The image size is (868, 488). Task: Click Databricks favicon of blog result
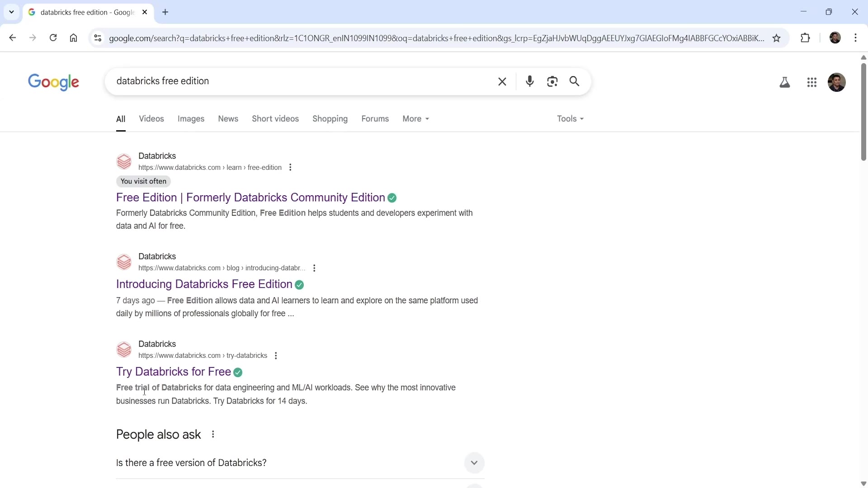point(124,263)
